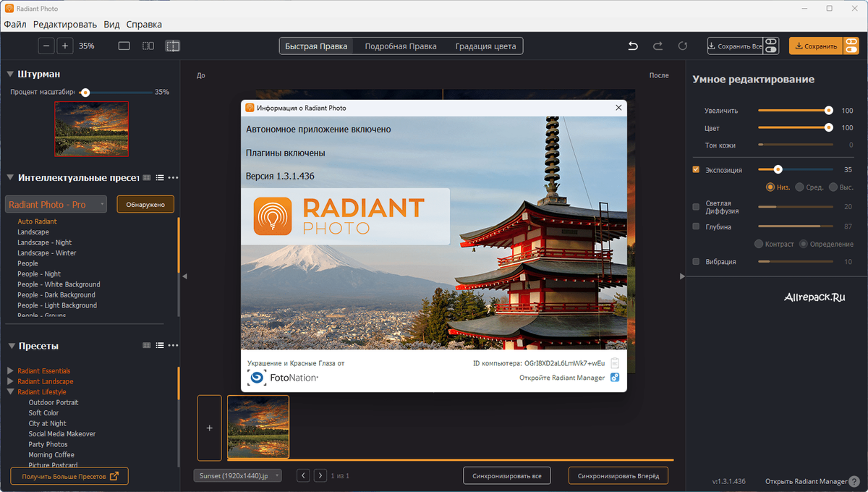Expand the Radiant Landscape group
The width and height of the screenshot is (868, 492).
coord(10,381)
